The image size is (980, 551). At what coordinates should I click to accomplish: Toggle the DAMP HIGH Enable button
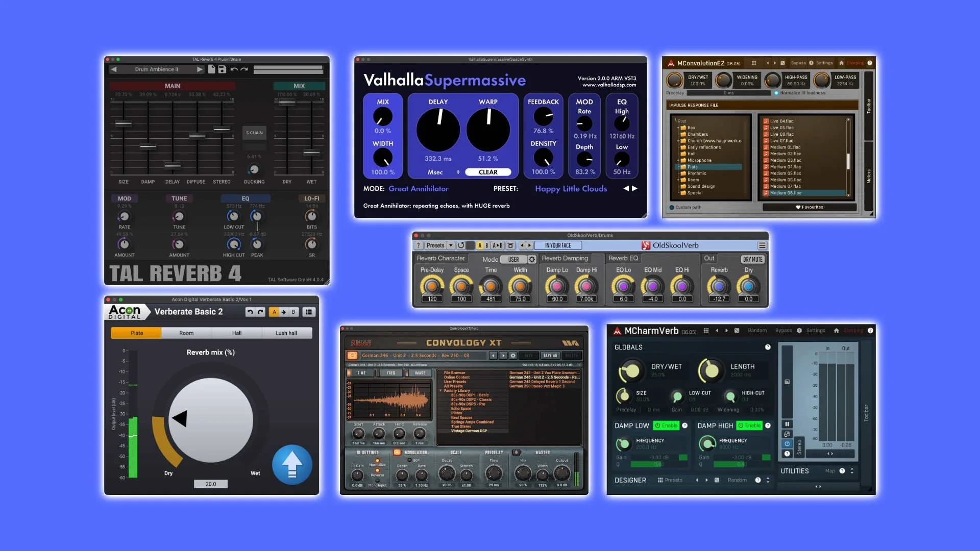(x=749, y=425)
